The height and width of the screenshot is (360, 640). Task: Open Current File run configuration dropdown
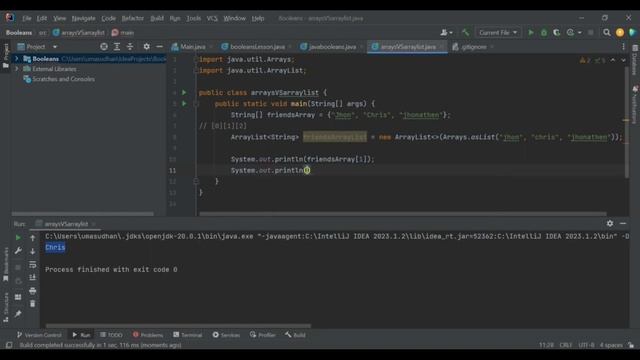click(x=498, y=32)
